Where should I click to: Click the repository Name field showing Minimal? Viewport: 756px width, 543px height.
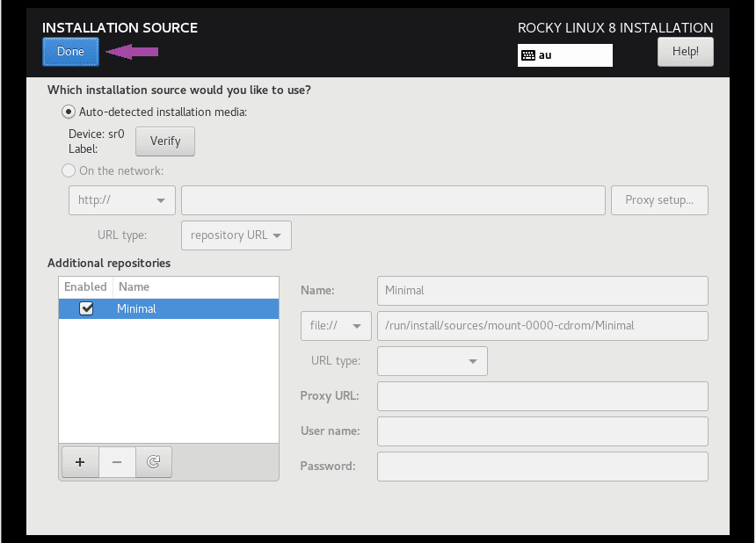point(542,291)
